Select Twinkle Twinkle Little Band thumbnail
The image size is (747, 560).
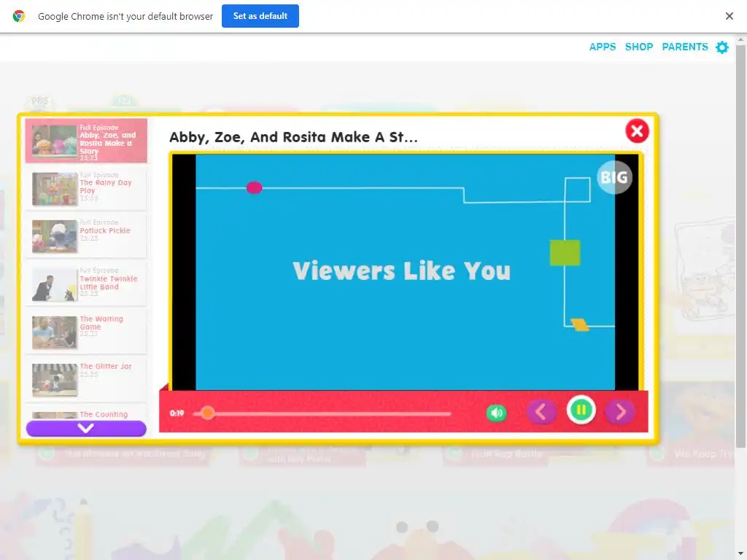tap(54, 284)
